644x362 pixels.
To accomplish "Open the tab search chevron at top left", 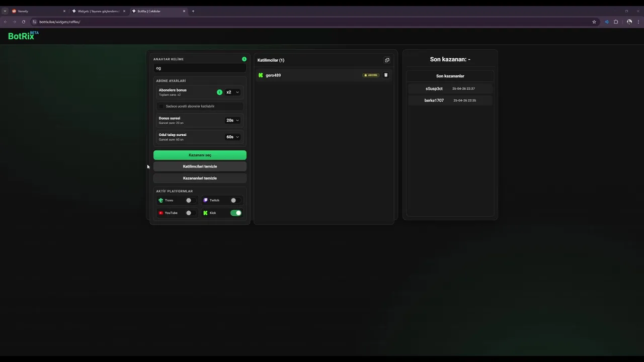I will click(x=5, y=11).
